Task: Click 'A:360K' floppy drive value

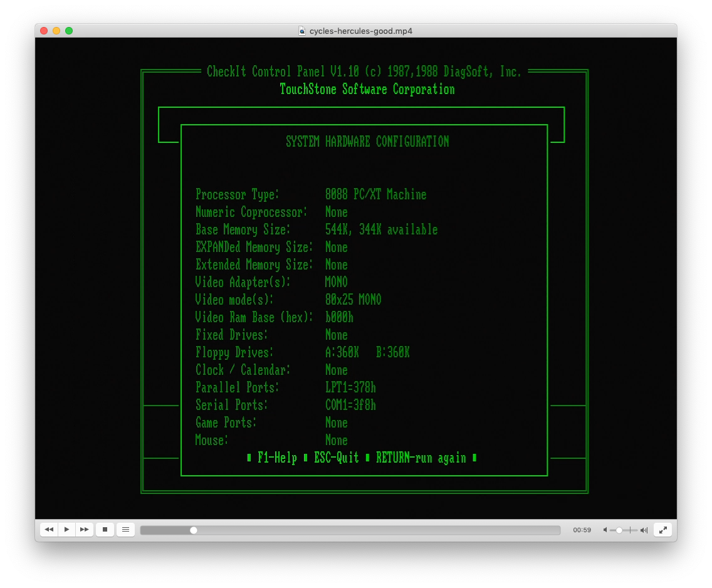Action: pos(342,352)
